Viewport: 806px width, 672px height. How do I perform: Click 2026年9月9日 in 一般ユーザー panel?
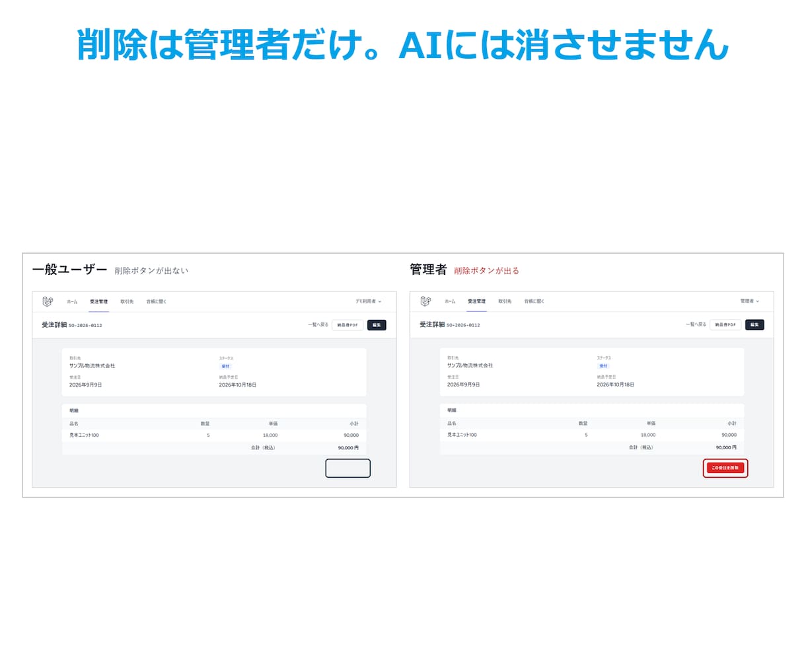pyautogui.click(x=86, y=385)
